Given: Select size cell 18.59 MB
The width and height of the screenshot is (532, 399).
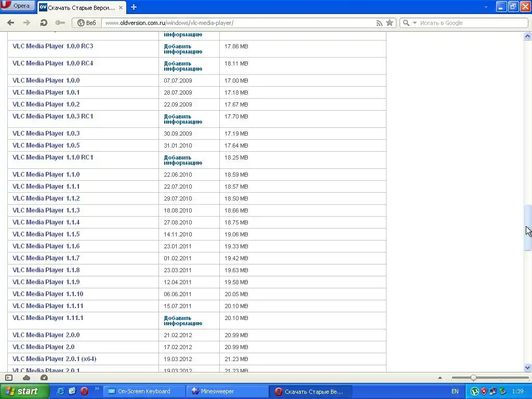Looking at the screenshot, I should [236, 175].
